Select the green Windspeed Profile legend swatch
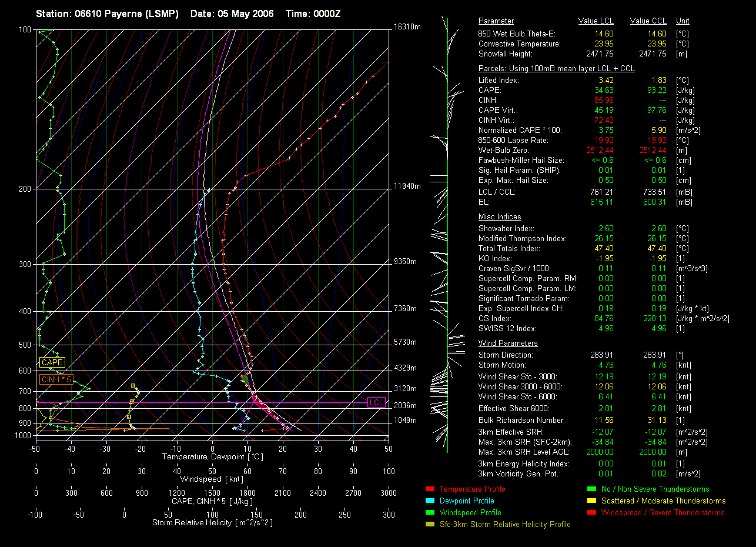This screenshot has width=756, height=547. click(x=429, y=512)
